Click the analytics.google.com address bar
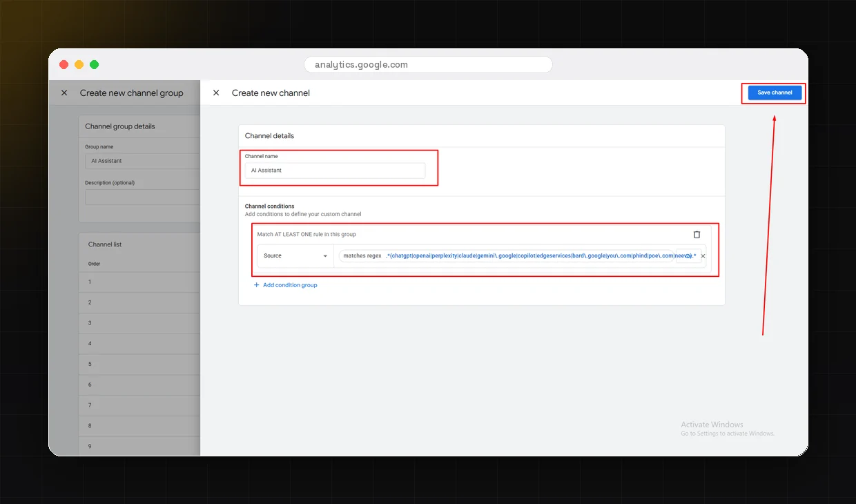 [x=428, y=65]
